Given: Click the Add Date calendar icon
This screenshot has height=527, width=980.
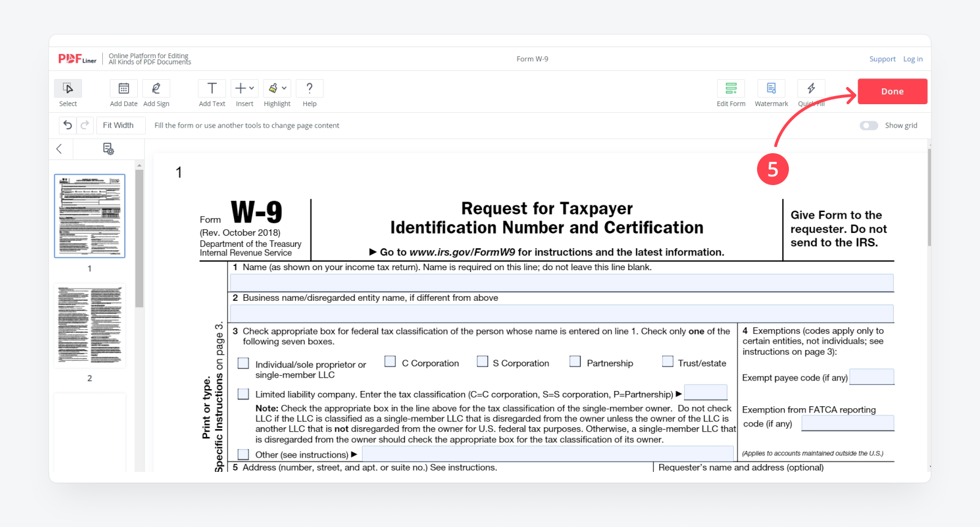Looking at the screenshot, I should 124,88.
